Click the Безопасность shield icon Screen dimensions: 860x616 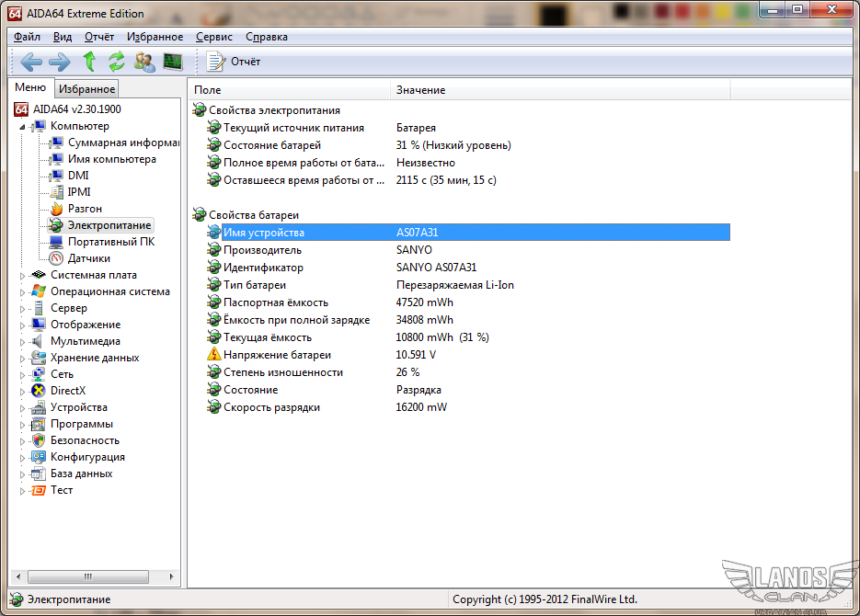point(39,440)
